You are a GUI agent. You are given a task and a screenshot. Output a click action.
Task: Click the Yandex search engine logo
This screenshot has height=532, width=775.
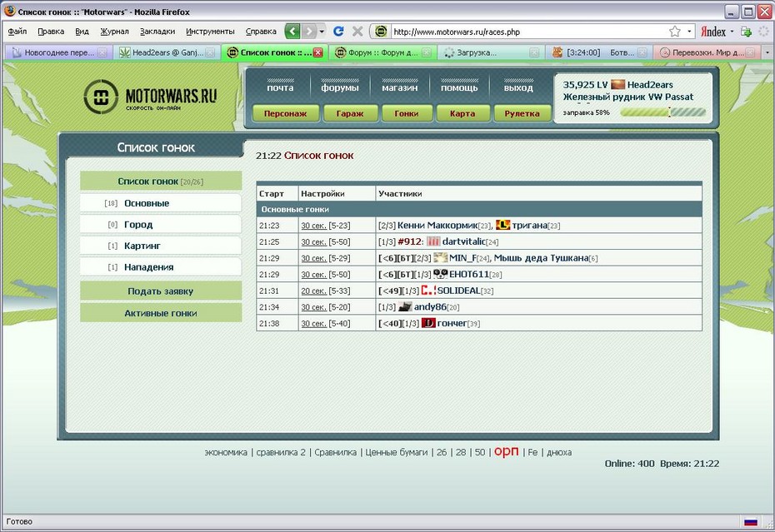(x=713, y=32)
